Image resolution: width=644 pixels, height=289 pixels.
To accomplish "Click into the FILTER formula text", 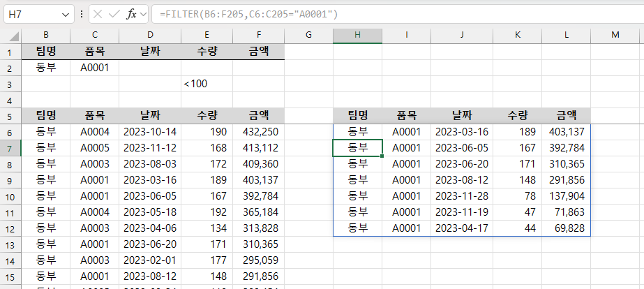I will (249, 15).
